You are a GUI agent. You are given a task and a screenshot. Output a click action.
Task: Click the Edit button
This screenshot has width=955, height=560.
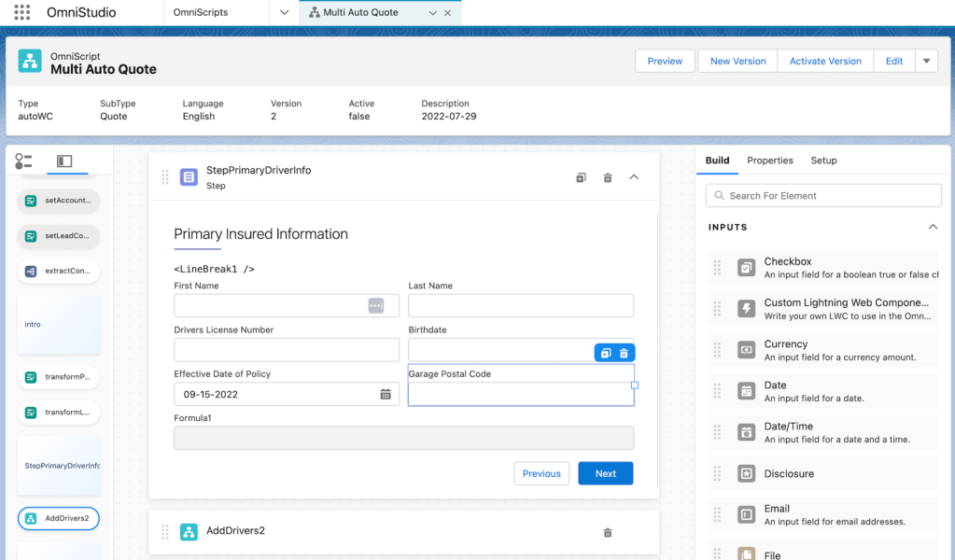pos(894,61)
